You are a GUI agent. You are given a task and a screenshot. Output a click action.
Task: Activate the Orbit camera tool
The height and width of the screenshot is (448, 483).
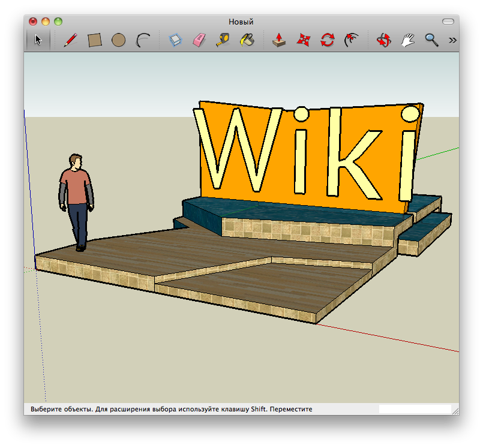tap(383, 40)
